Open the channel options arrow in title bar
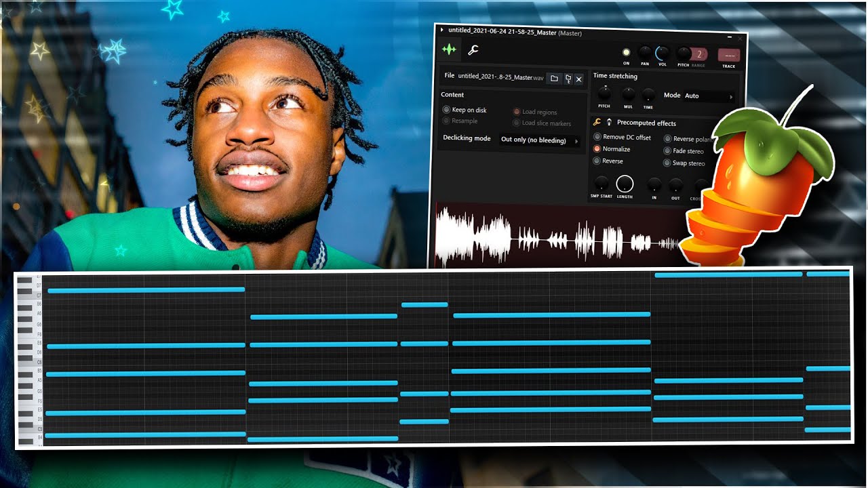 [442, 30]
